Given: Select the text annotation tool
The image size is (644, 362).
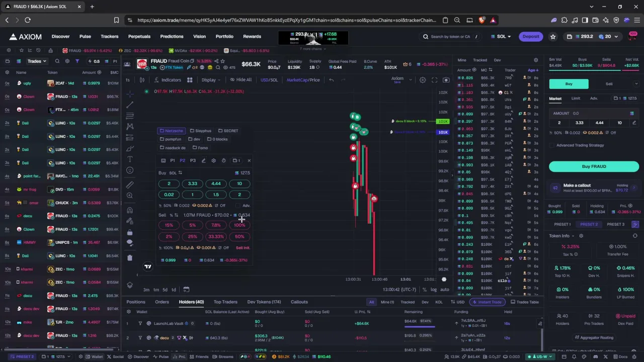Looking at the screenshot, I should (x=130, y=159).
